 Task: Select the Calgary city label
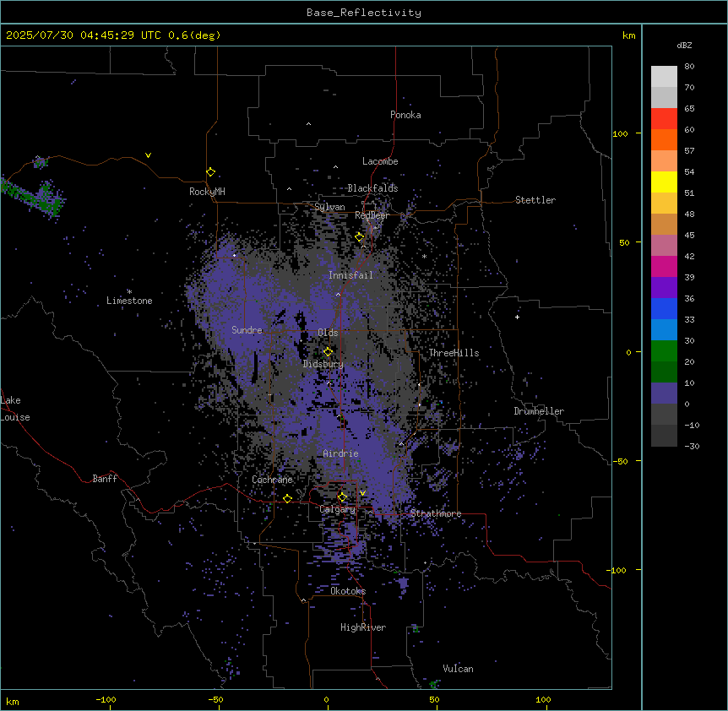[x=338, y=509]
